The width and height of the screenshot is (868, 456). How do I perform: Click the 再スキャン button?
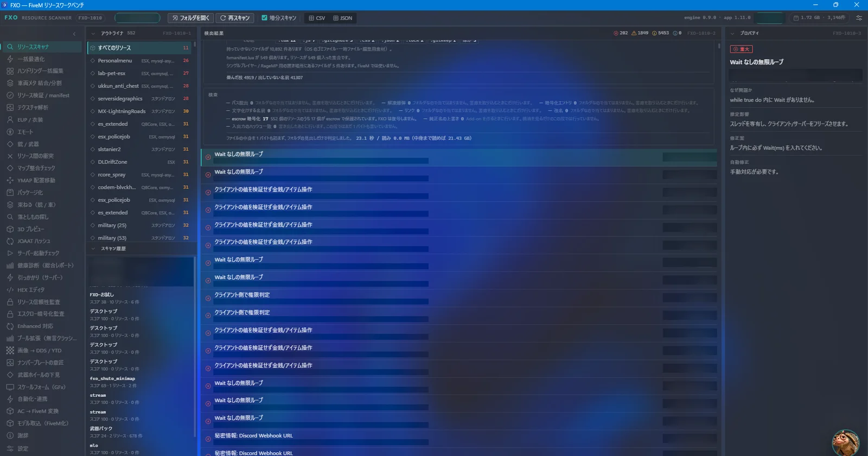click(x=235, y=18)
